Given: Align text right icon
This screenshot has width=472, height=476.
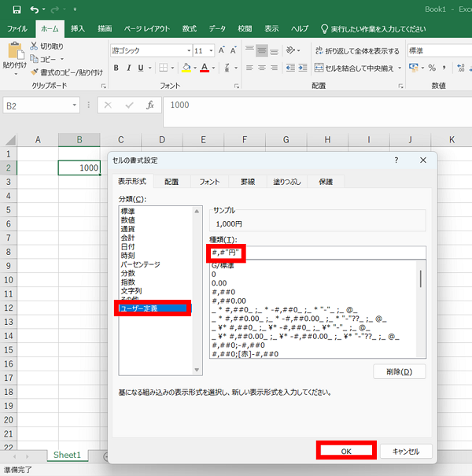Looking at the screenshot, I should point(274,68).
